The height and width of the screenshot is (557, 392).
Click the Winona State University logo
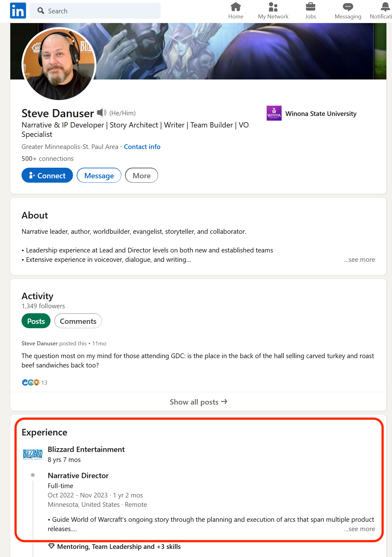pyautogui.click(x=274, y=113)
